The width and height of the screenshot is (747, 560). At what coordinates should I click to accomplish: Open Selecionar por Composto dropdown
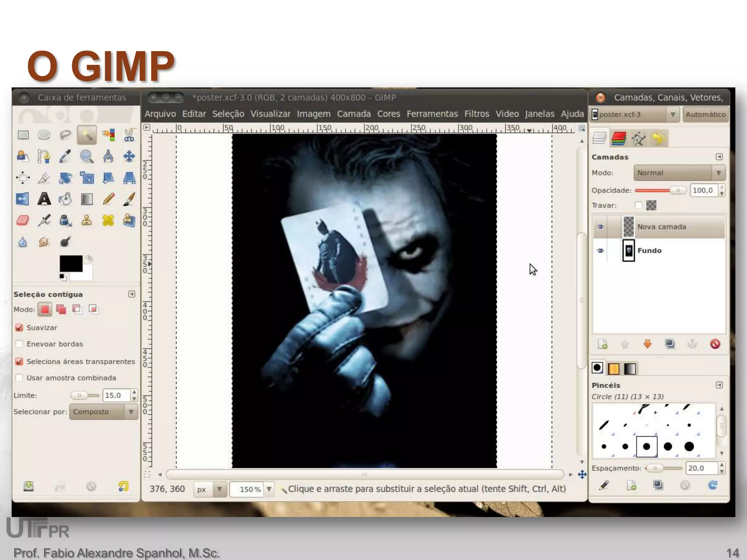(103, 412)
